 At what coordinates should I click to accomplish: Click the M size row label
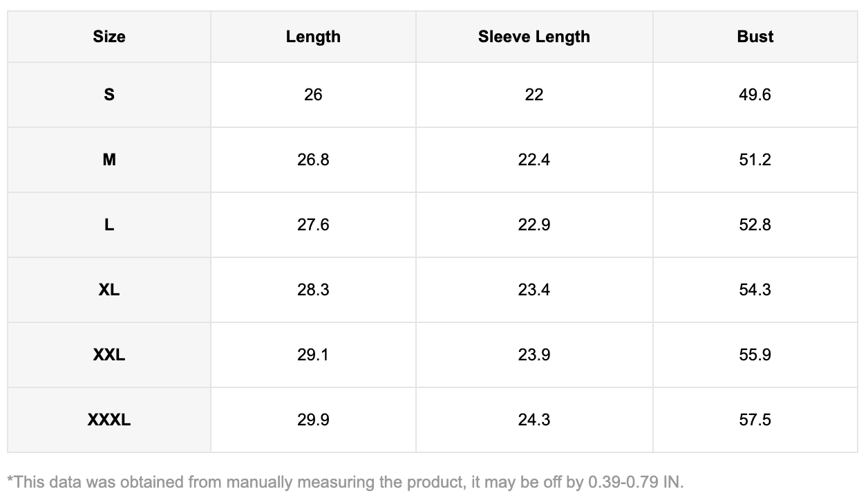coord(109,160)
